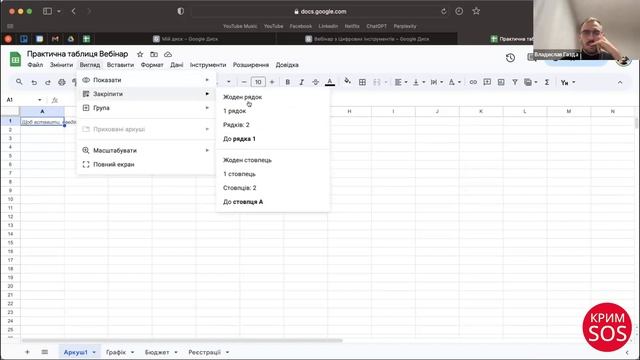Expand the Група submenu

pyautogui.click(x=146, y=108)
